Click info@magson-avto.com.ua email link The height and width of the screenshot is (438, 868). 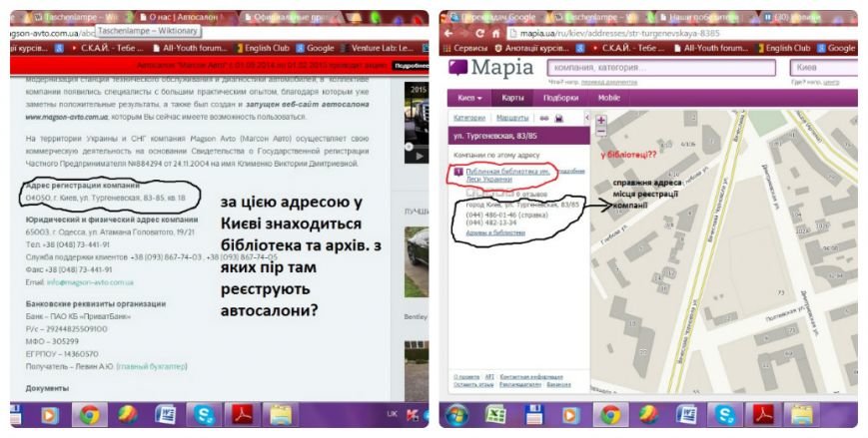(90, 282)
